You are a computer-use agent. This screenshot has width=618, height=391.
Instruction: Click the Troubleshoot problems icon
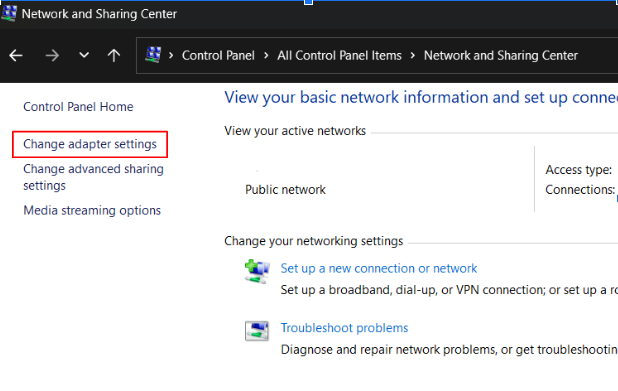(257, 331)
